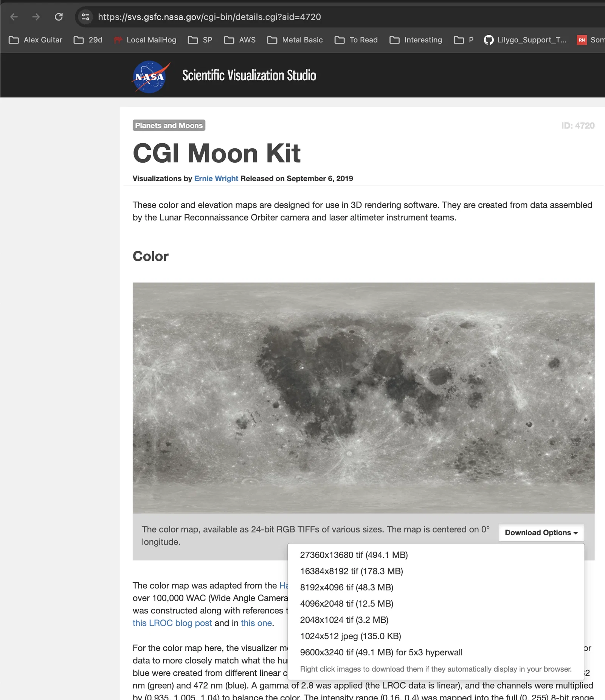Image resolution: width=605 pixels, height=700 pixels.
Task: Click the Planets and Moons tag
Action: click(x=169, y=126)
